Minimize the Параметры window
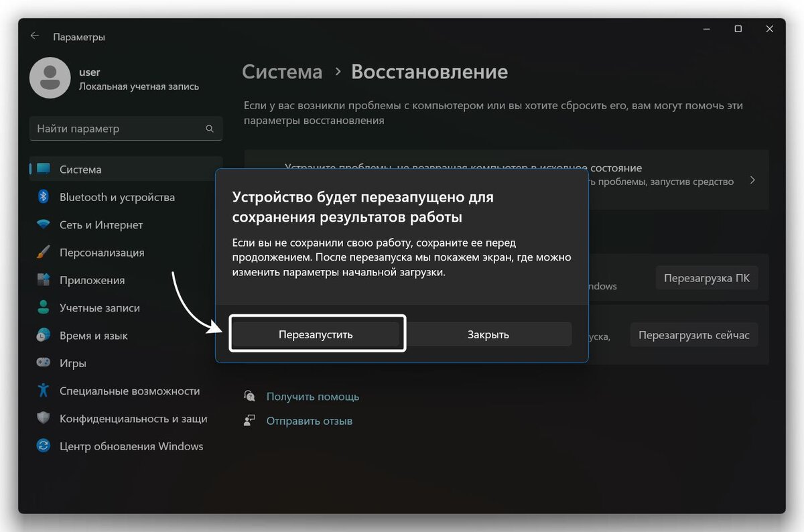 707,29
